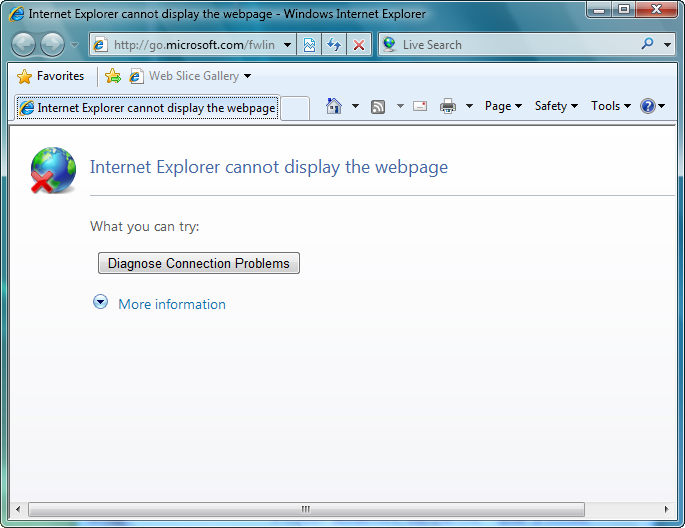685x528 pixels.
Task: Open the recent pages dropdown arrow
Action: [x=74, y=45]
